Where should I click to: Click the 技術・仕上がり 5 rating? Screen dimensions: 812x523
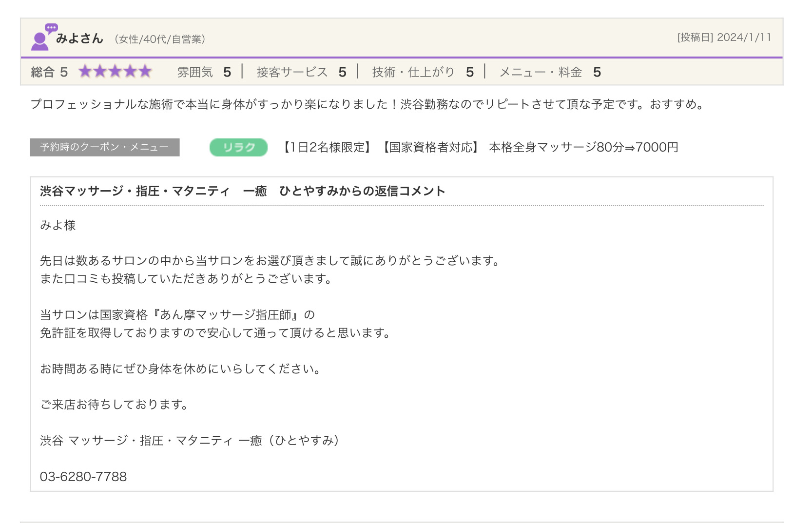(x=423, y=72)
